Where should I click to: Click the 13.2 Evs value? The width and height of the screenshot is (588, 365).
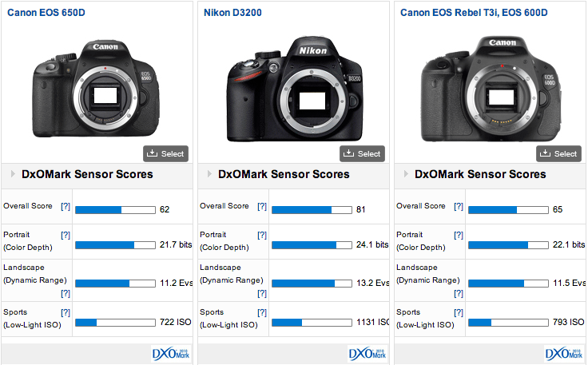click(x=373, y=283)
